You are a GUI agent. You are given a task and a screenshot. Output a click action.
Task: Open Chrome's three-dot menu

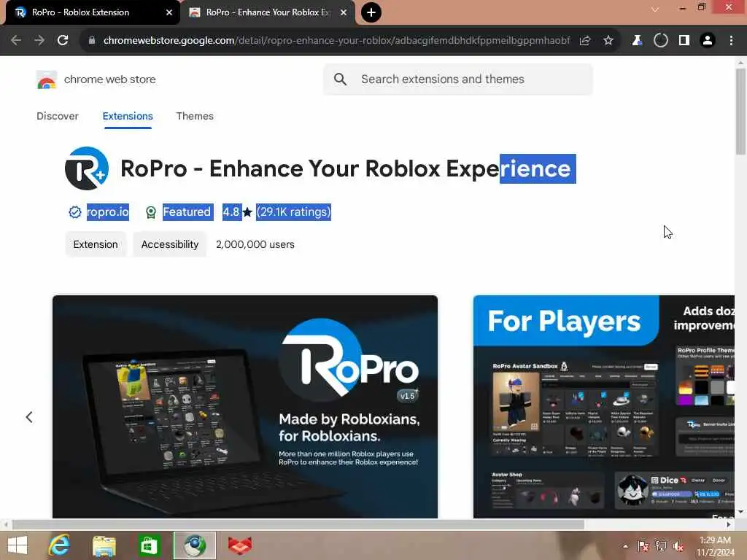[731, 41]
